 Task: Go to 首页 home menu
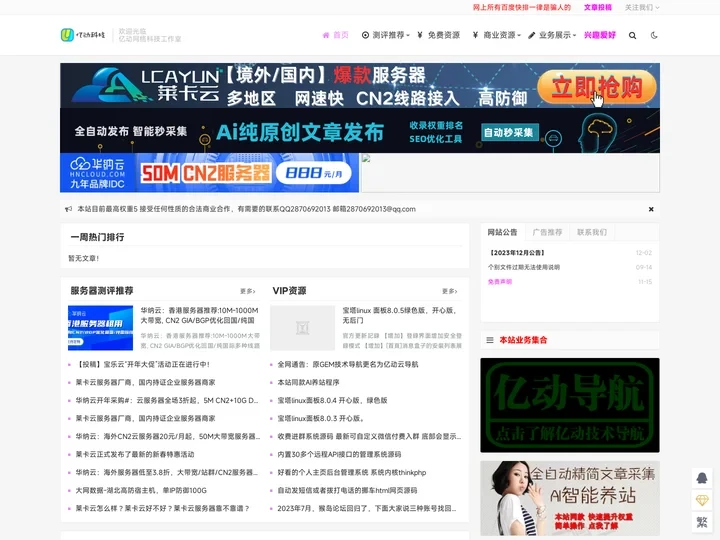336,35
